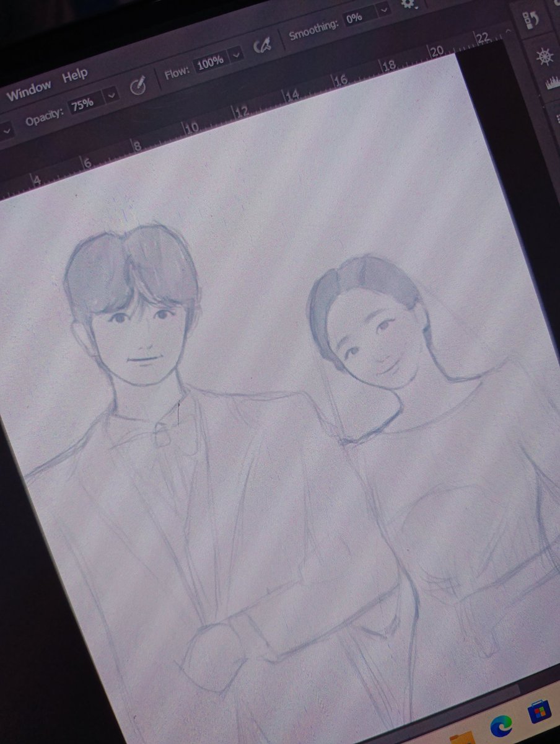Open the History panel icon

tap(531, 19)
